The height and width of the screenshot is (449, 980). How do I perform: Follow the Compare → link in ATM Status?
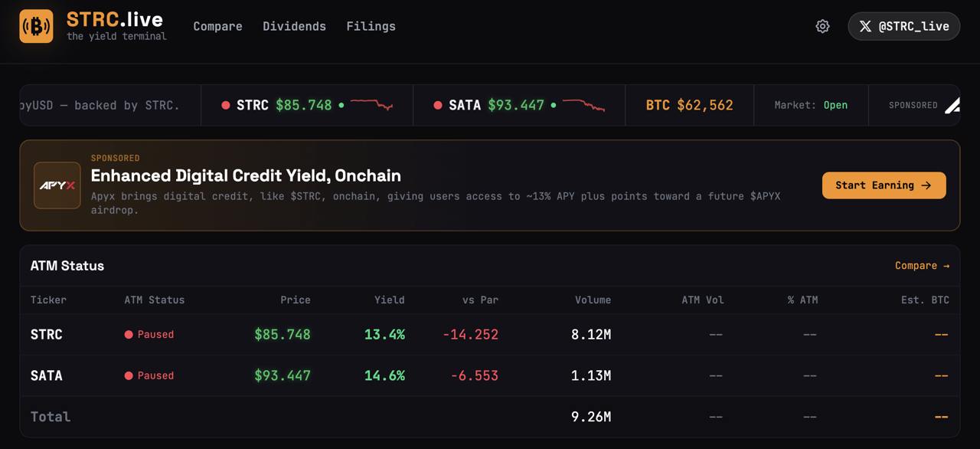click(923, 266)
